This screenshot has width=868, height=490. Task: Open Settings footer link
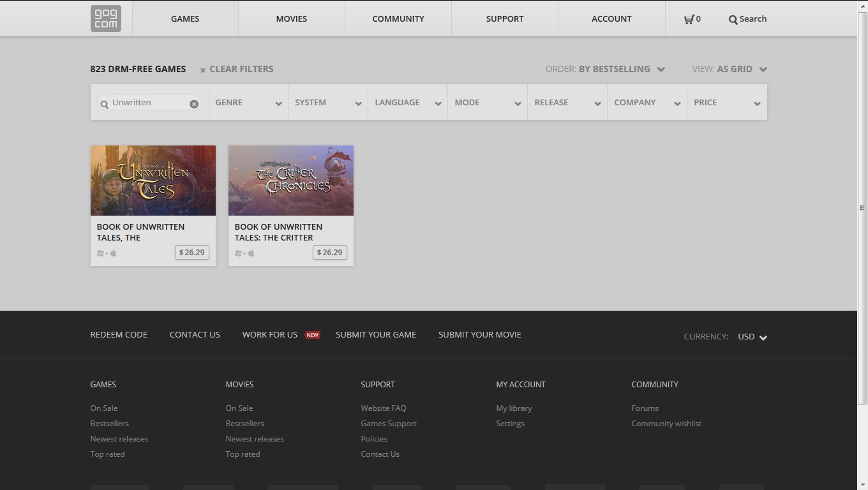(511, 424)
